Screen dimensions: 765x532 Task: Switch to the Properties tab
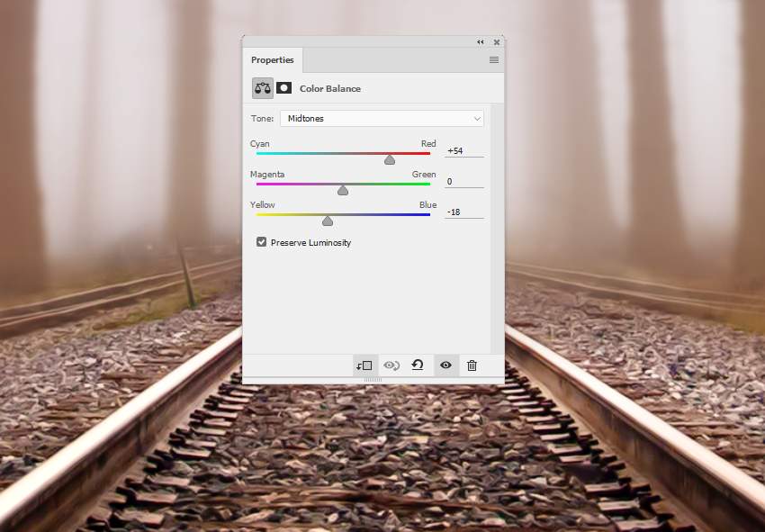click(x=273, y=60)
